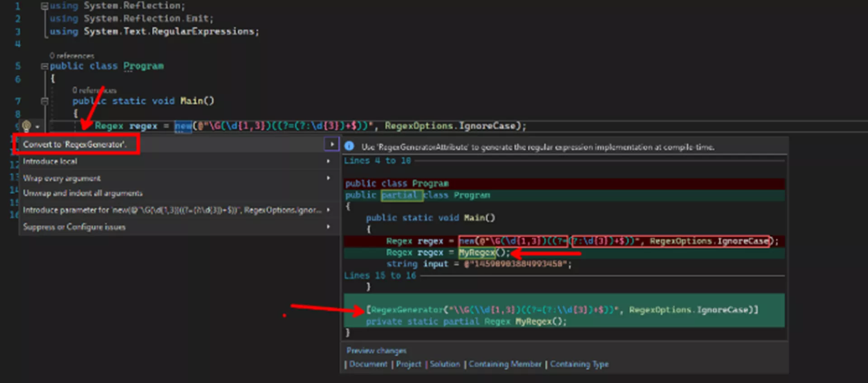
Task: Click the highlighted submenu arrow on Convert item
Action: 331,144
